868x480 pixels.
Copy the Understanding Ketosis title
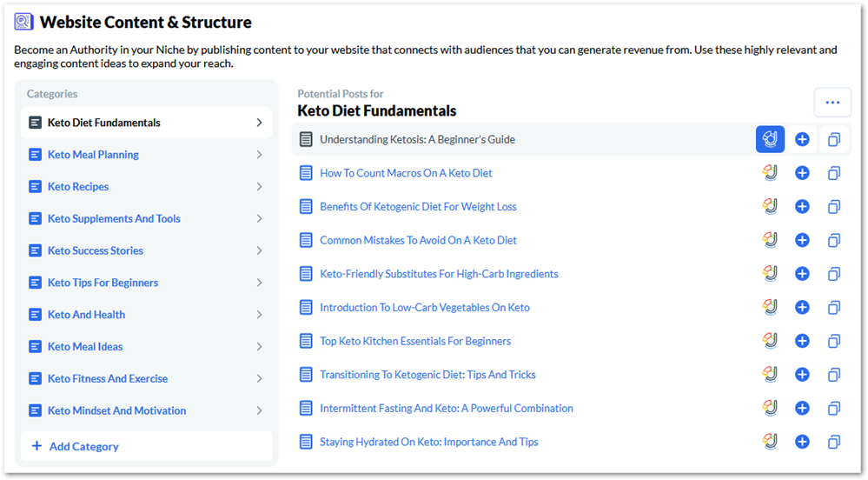(x=834, y=140)
